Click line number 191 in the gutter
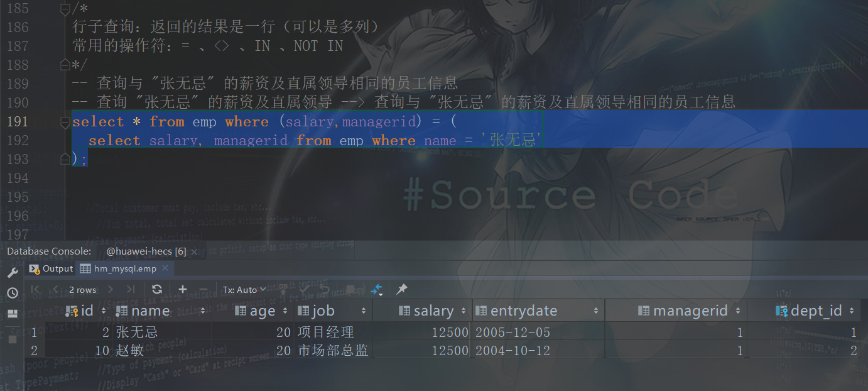 pos(18,121)
